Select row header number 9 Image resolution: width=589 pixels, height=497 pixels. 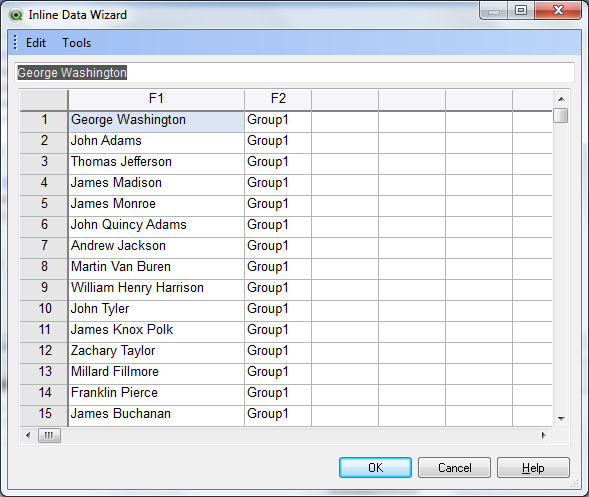pos(44,290)
